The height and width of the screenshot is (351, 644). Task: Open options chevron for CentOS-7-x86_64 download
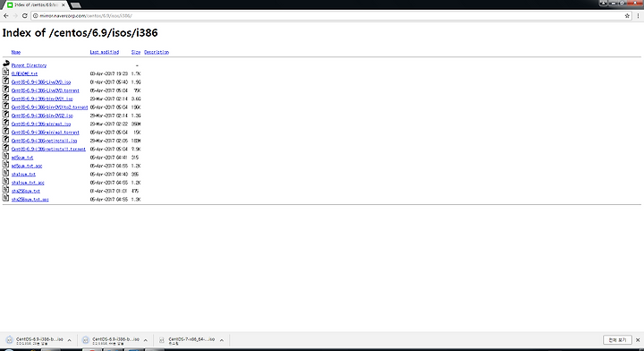(222, 340)
